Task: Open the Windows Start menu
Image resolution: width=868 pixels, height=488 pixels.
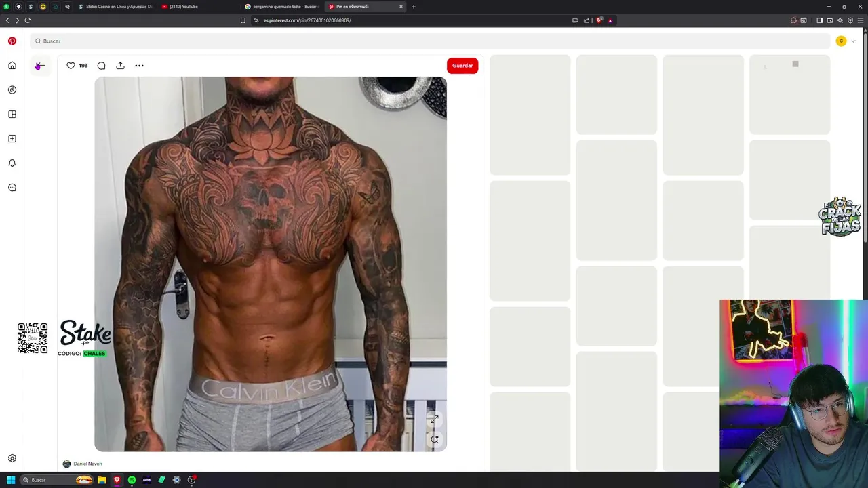Action: click(11, 480)
